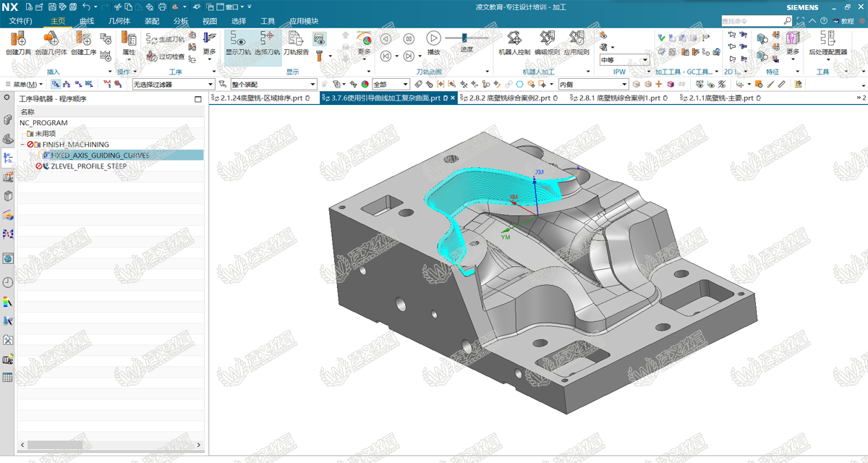This screenshot has width=868, height=463.
Task: Run the Gouge Check (过切检查) tool
Action: (x=165, y=56)
